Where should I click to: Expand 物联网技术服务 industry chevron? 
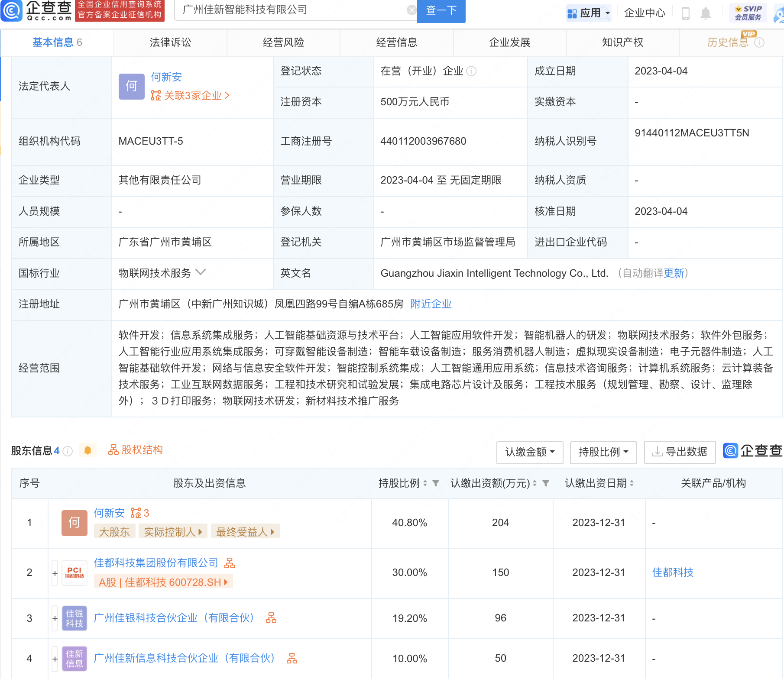click(201, 272)
